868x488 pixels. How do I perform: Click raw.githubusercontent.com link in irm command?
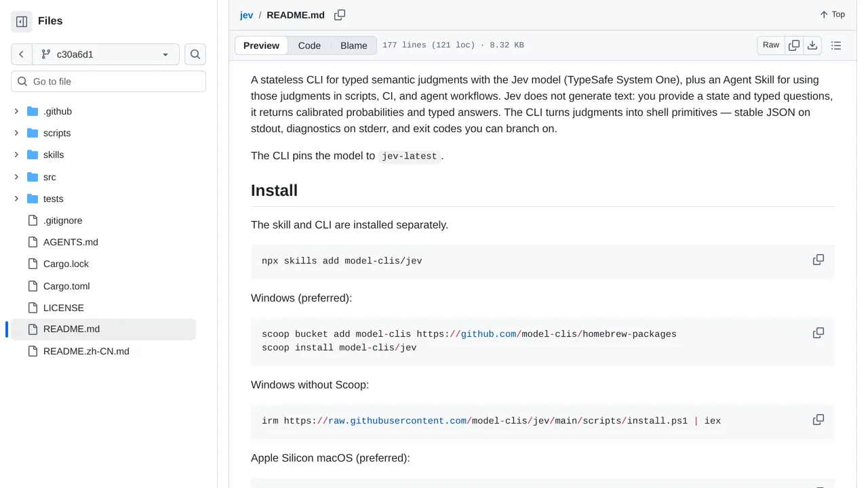397,421
